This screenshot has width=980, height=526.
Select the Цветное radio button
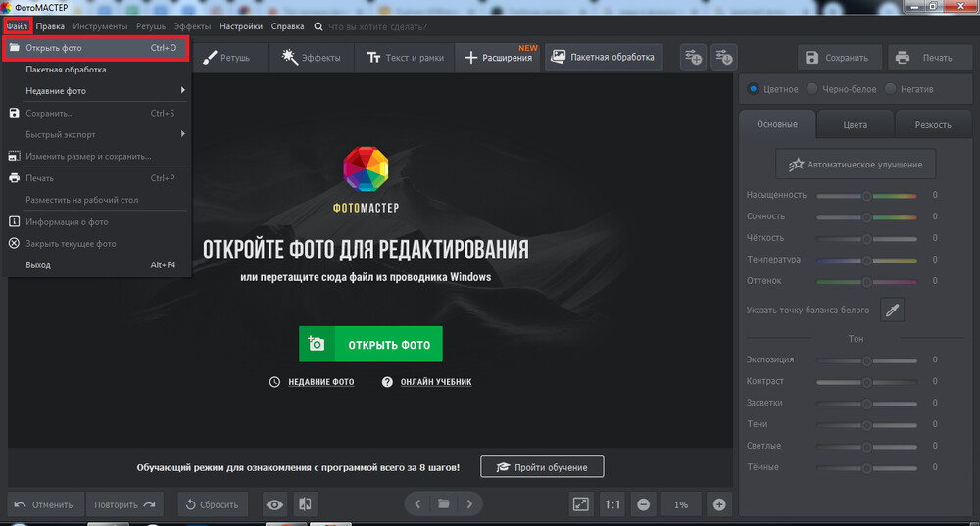point(754,89)
